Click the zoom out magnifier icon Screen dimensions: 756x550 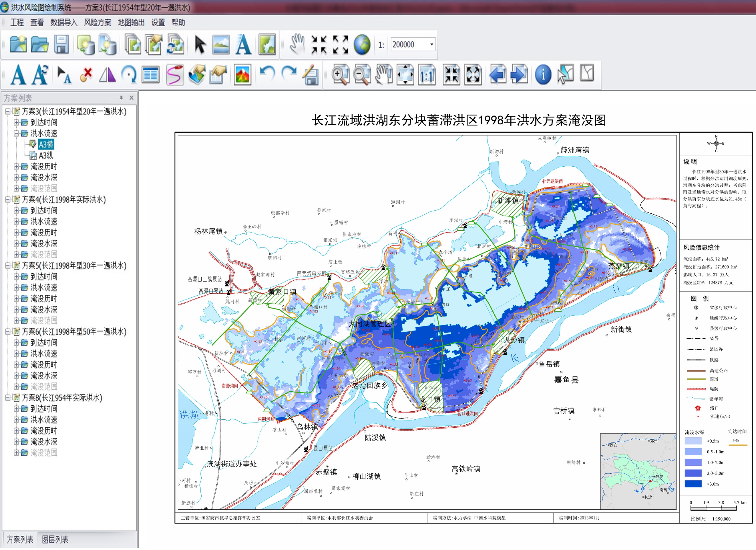point(362,74)
